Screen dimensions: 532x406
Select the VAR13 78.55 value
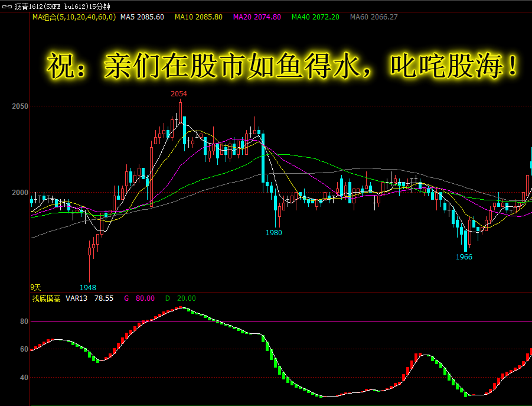90,298
